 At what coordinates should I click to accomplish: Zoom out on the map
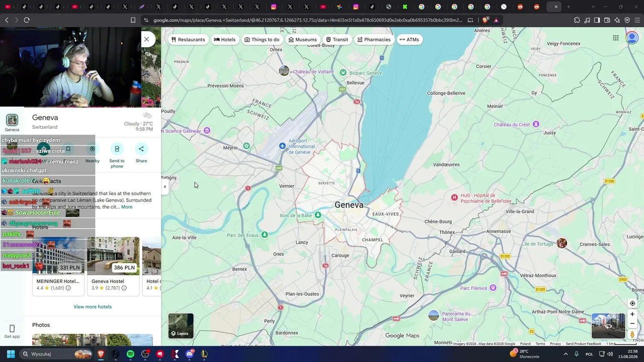pos(632,324)
